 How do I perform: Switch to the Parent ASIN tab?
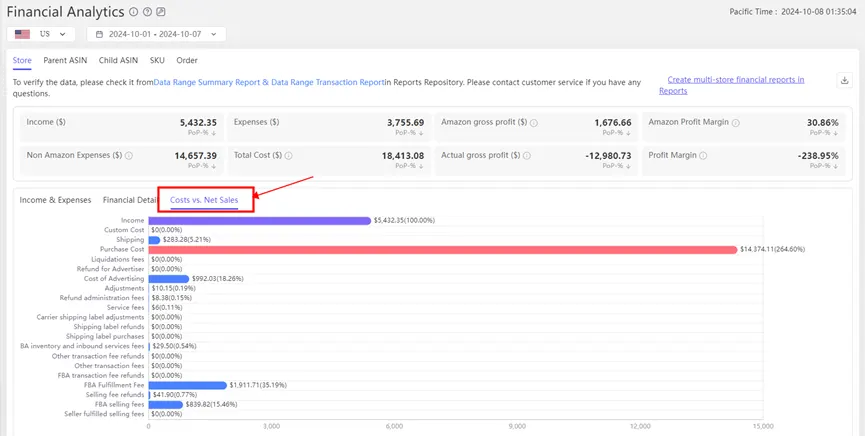pyautogui.click(x=65, y=61)
